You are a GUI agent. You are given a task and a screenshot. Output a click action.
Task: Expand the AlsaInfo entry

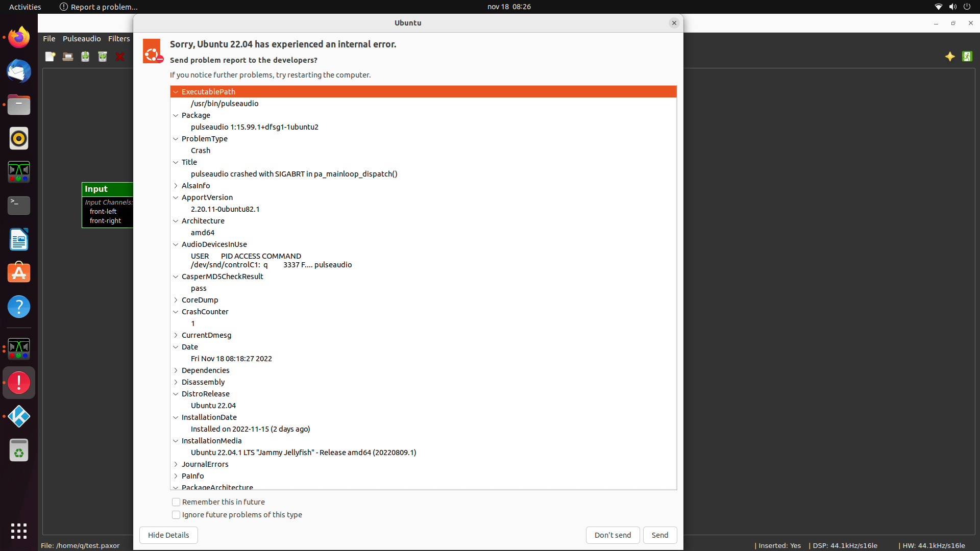pos(176,186)
